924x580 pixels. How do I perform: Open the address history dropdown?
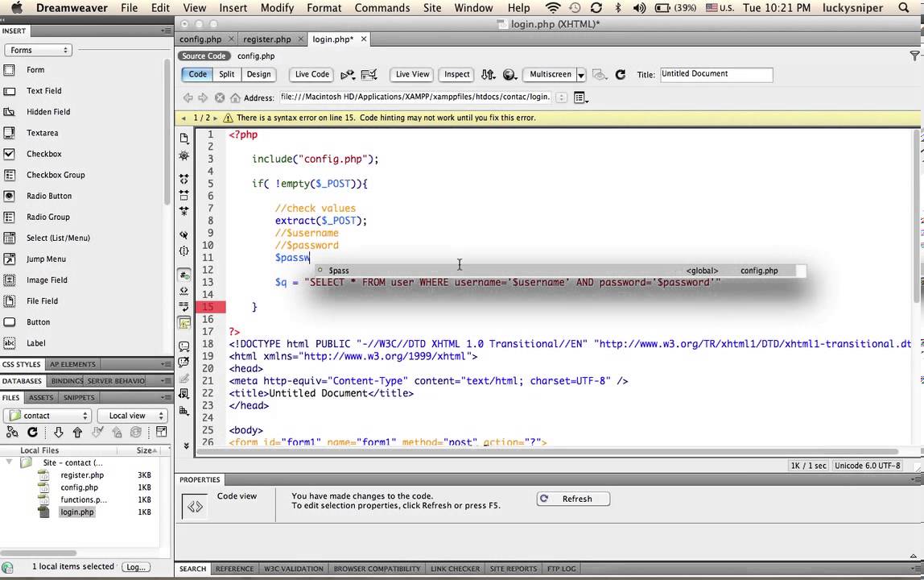pos(562,98)
